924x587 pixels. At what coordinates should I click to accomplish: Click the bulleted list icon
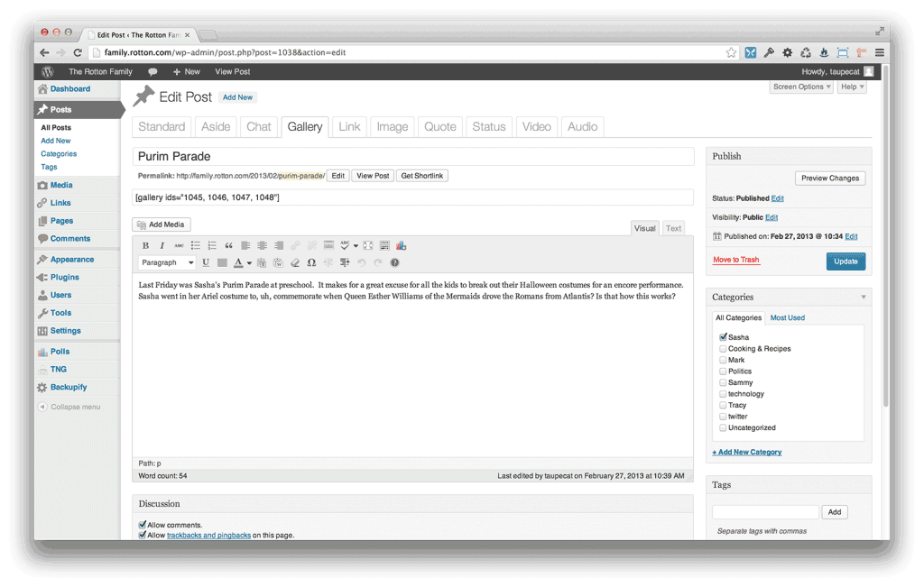point(196,245)
